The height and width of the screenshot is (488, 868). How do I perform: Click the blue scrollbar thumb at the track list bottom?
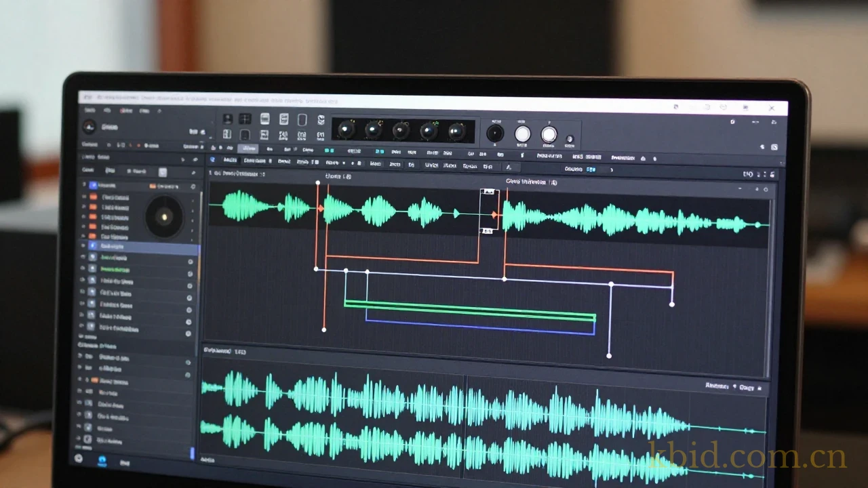point(193,452)
